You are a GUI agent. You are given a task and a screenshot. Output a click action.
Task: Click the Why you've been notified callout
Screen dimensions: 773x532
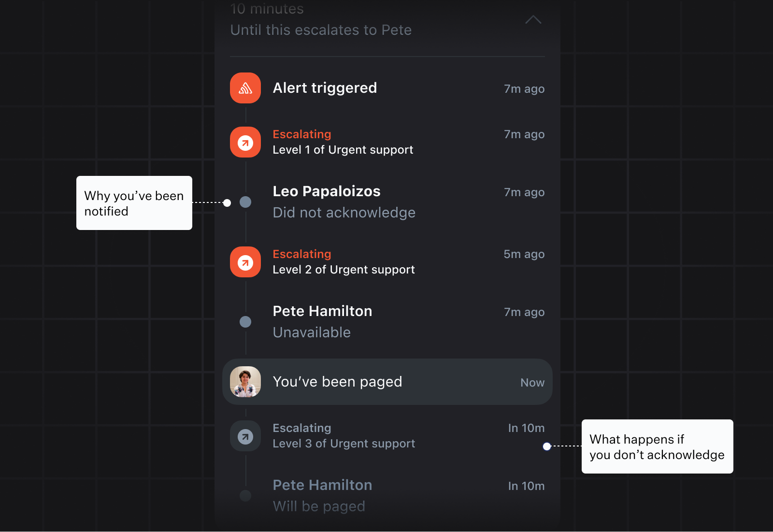[x=134, y=203]
